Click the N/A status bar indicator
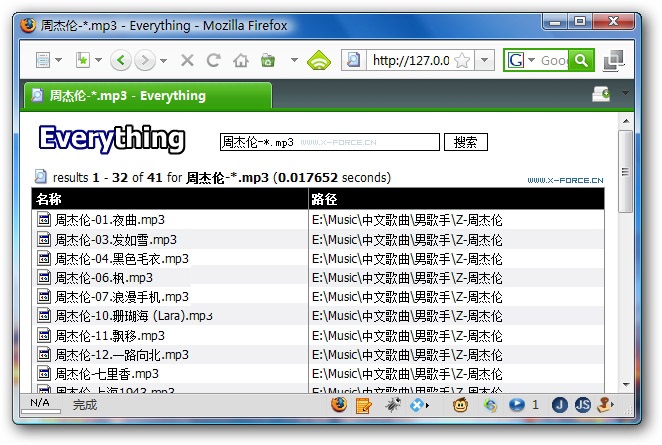The width and height of the screenshot is (662, 445). coord(40,403)
